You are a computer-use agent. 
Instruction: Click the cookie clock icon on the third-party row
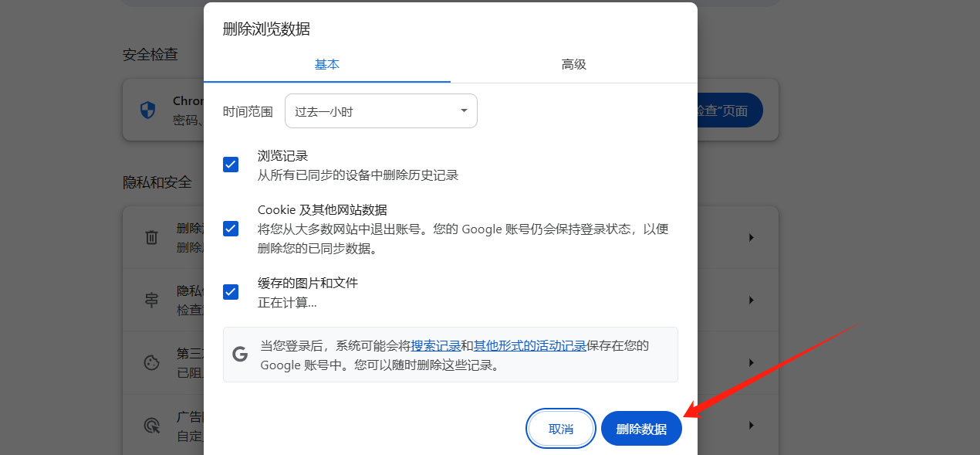tap(152, 362)
